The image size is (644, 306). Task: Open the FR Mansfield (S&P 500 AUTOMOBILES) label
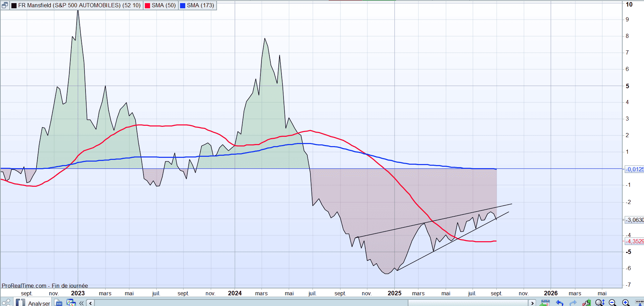[79, 6]
